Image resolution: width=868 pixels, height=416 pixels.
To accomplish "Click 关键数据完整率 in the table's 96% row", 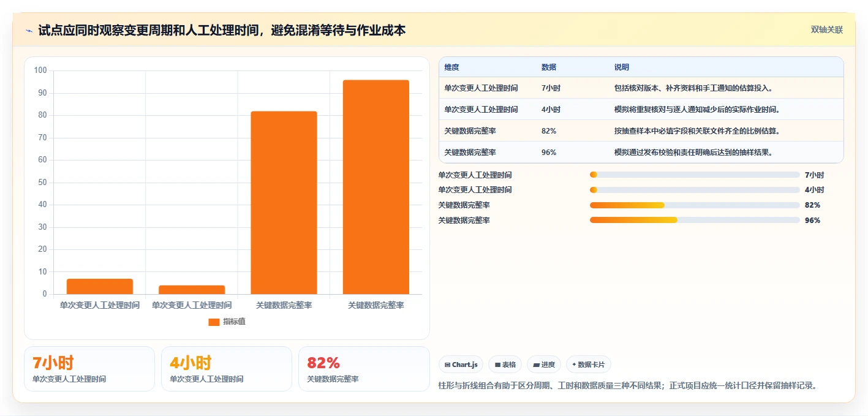I will [470, 153].
